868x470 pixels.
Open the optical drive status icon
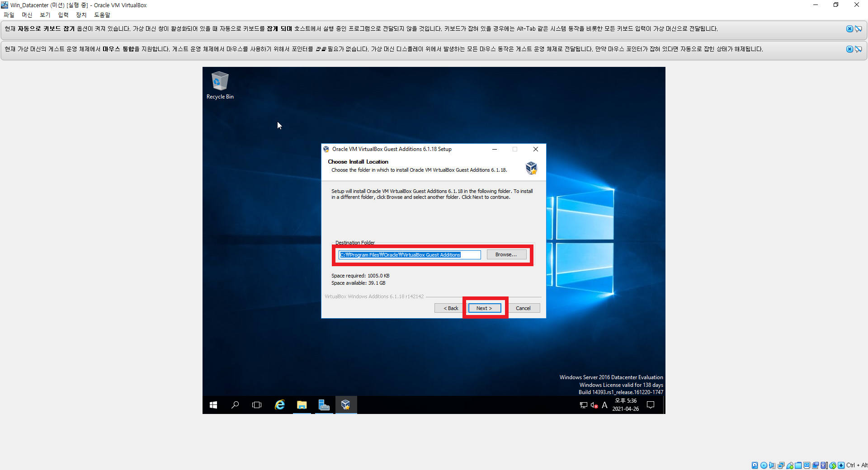pos(764,465)
